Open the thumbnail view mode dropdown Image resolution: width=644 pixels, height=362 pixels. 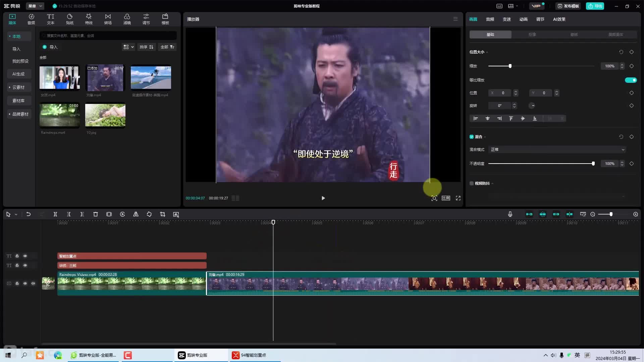pos(128,47)
